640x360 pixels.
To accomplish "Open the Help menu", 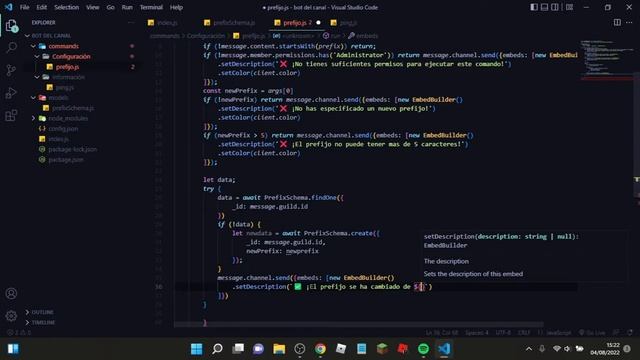I will pyautogui.click(x=176, y=7).
